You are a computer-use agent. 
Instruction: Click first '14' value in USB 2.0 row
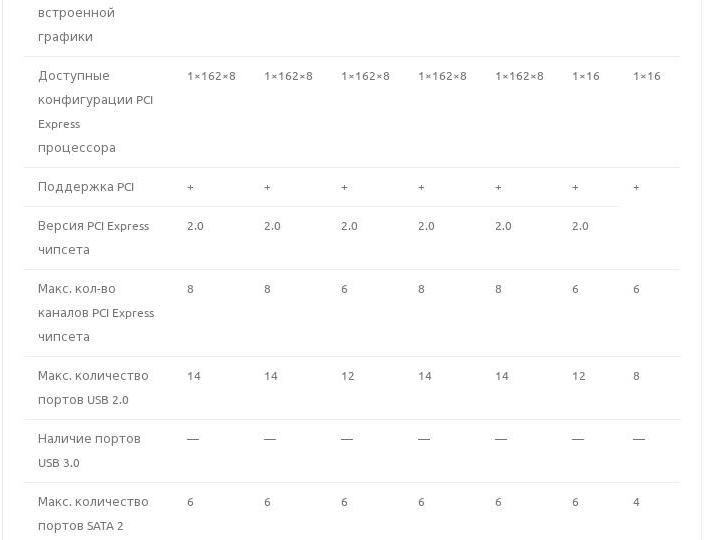click(194, 376)
